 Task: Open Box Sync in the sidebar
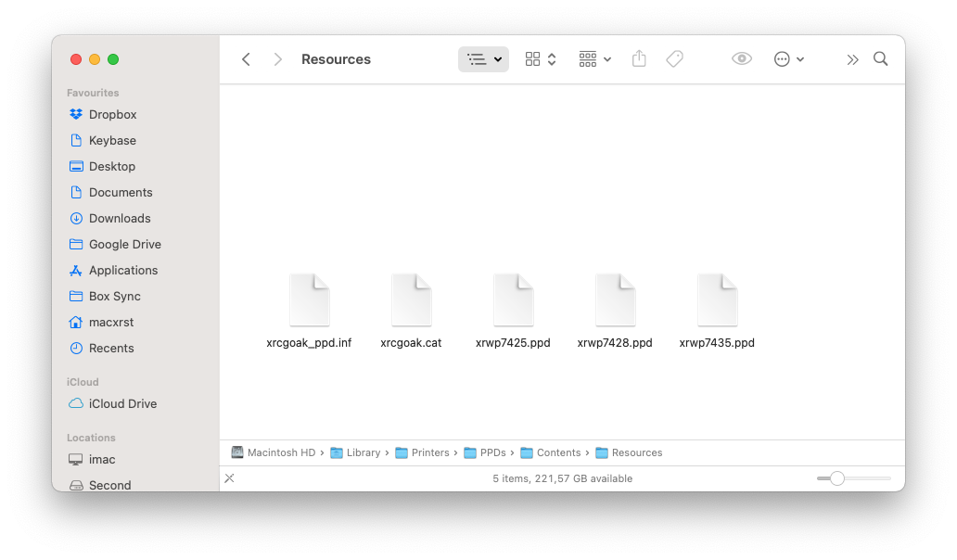click(x=114, y=296)
